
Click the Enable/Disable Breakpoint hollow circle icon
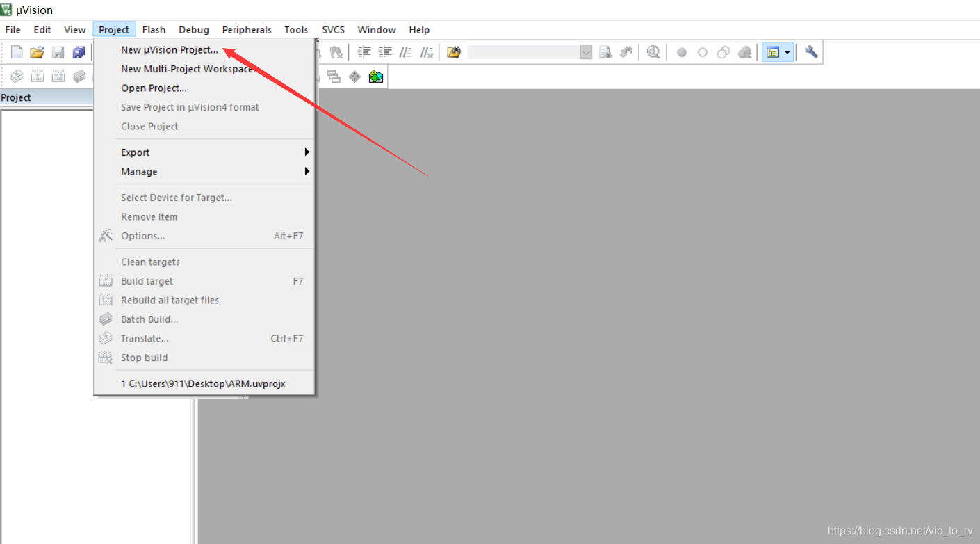tap(703, 52)
